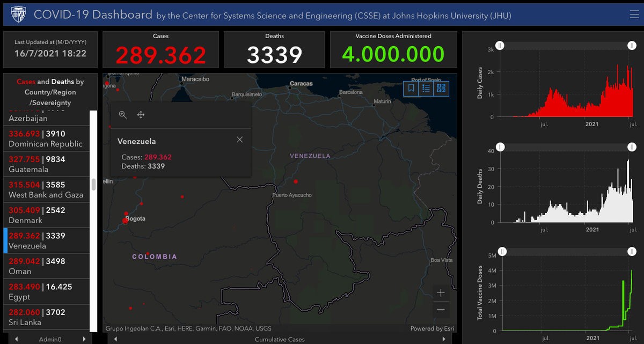Click the total deaths number 3339
Screen dimensions: 644x344
(x=274, y=55)
